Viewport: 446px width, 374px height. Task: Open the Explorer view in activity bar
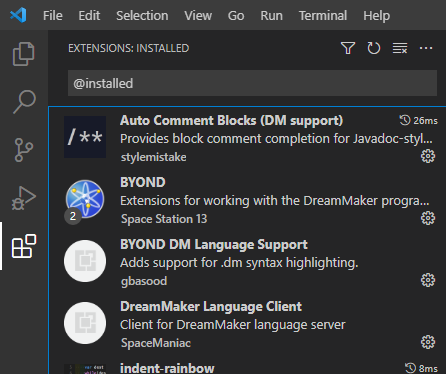24,54
